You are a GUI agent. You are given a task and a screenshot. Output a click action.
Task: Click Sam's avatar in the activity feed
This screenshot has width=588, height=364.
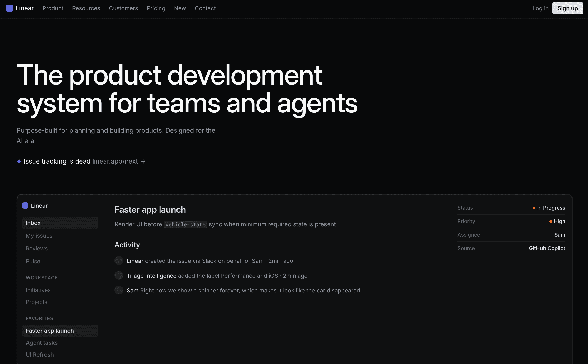tap(119, 290)
